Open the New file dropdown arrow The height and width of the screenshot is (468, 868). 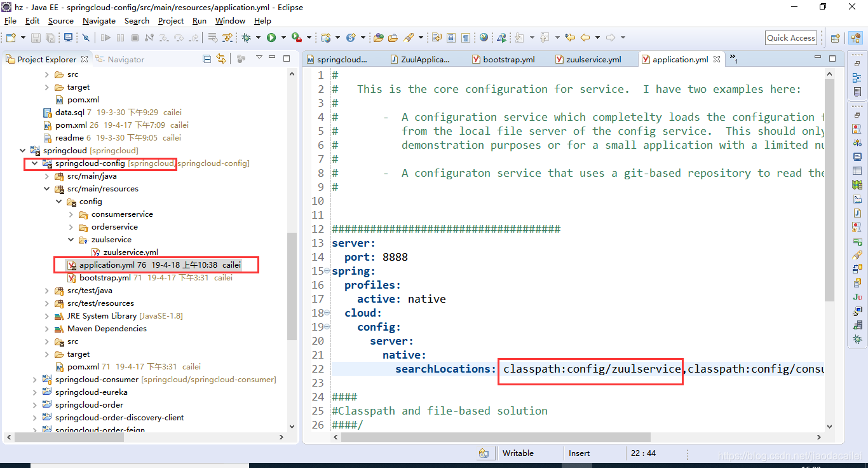(23, 38)
